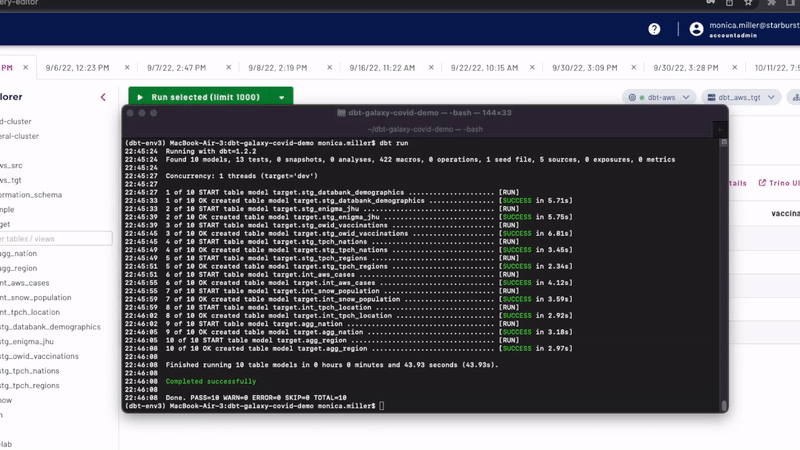Open the user account avatar icon

(696, 29)
